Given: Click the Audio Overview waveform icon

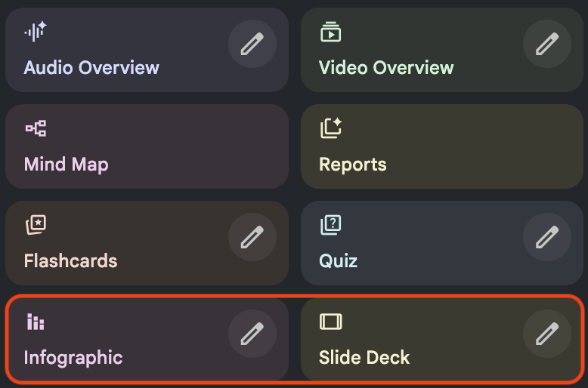Looking at the screenshot, I should click(36, 32).
